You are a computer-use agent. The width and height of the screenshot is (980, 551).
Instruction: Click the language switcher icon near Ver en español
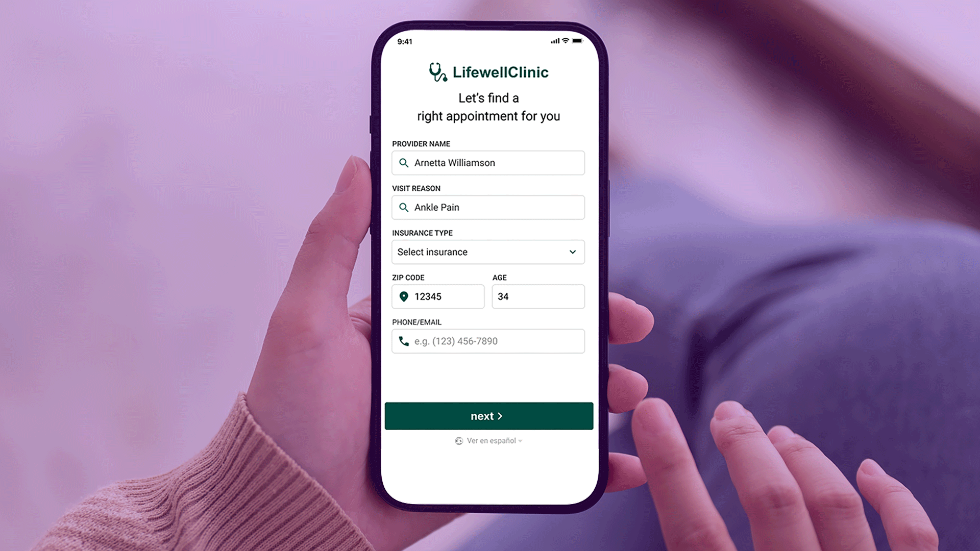[x=459, y=441]
